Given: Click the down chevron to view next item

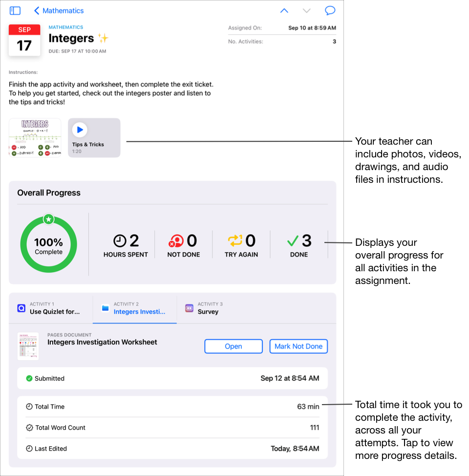Looking at the screenshot, I should (306, 10).
